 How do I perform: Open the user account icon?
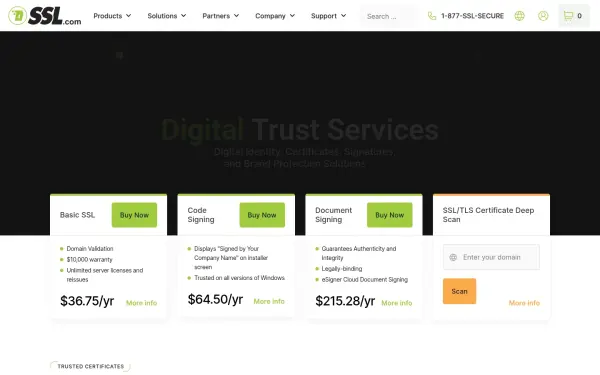[x=543, y=16]
